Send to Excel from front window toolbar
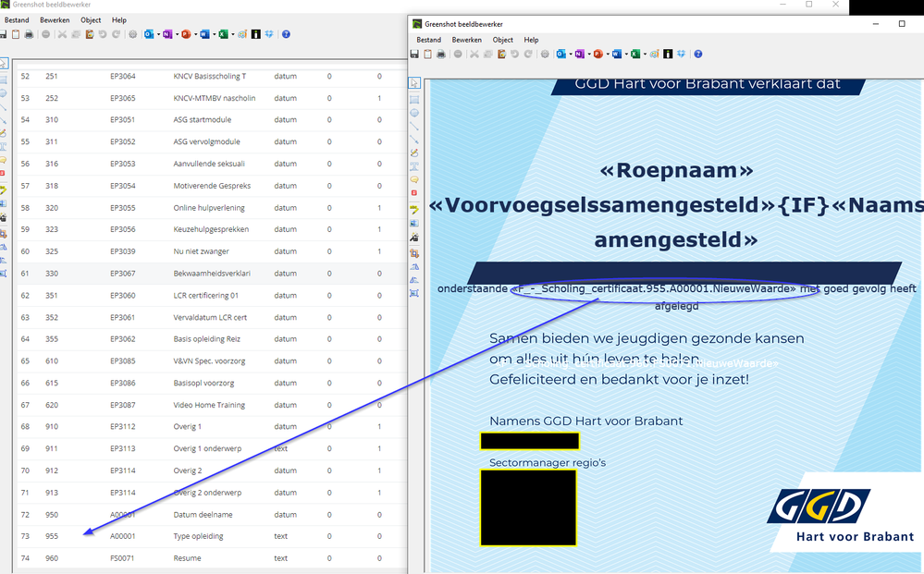 click(635, 55)
